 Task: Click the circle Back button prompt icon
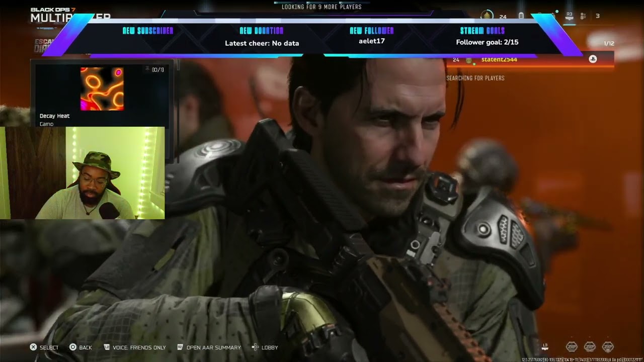[x=73, y=347]
